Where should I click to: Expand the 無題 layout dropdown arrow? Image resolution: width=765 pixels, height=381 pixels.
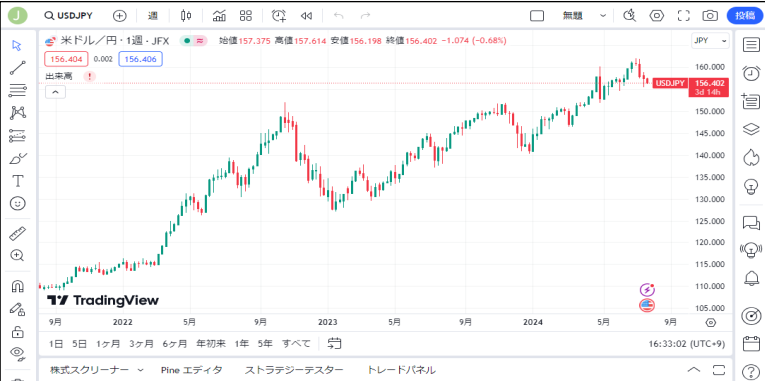[x=603, y=16]
